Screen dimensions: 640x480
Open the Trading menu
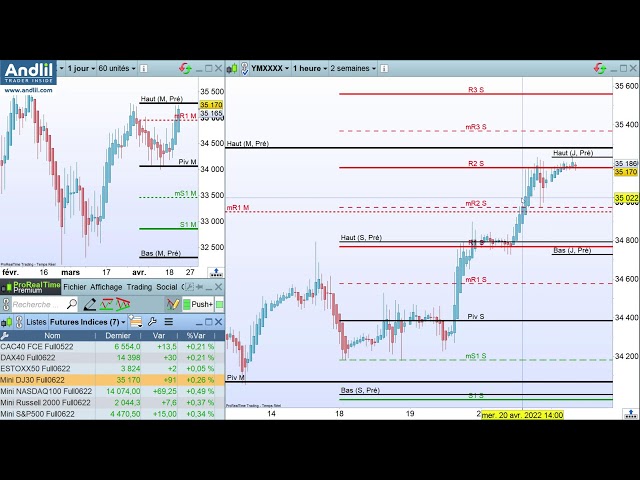tap(139, 287)
